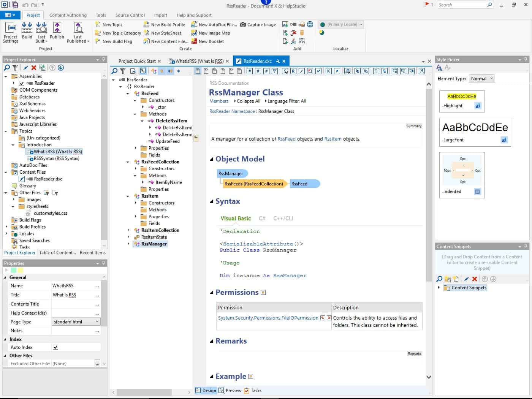This screenshot has width=532, height=399.
Task: Toggle checkbox beside Permissions heading
Action: pyautogui.click(x=263, y=293)
